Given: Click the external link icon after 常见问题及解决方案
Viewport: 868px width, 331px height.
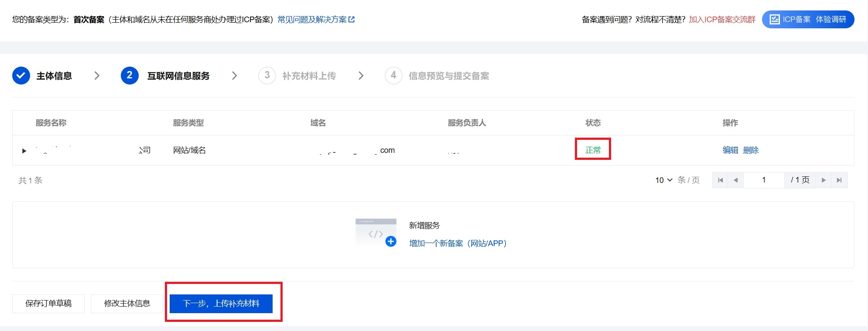Looking at the screenshot, I should point(352,20).
